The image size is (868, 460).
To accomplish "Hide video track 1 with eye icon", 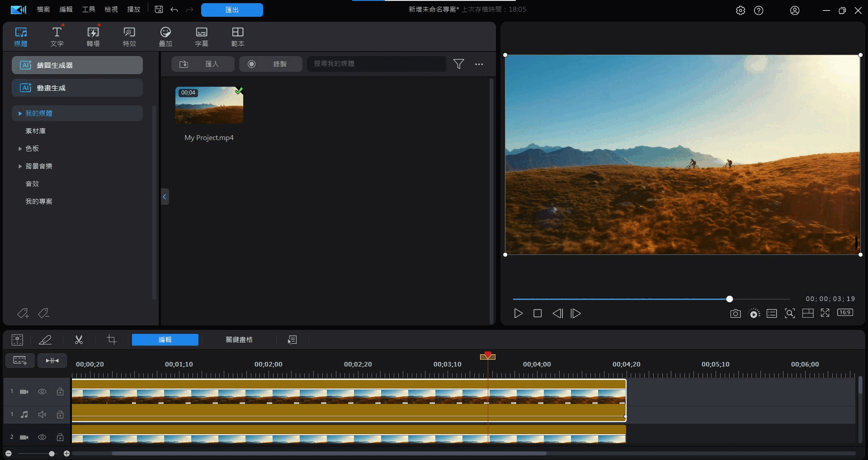I will [x=42, y=392].
